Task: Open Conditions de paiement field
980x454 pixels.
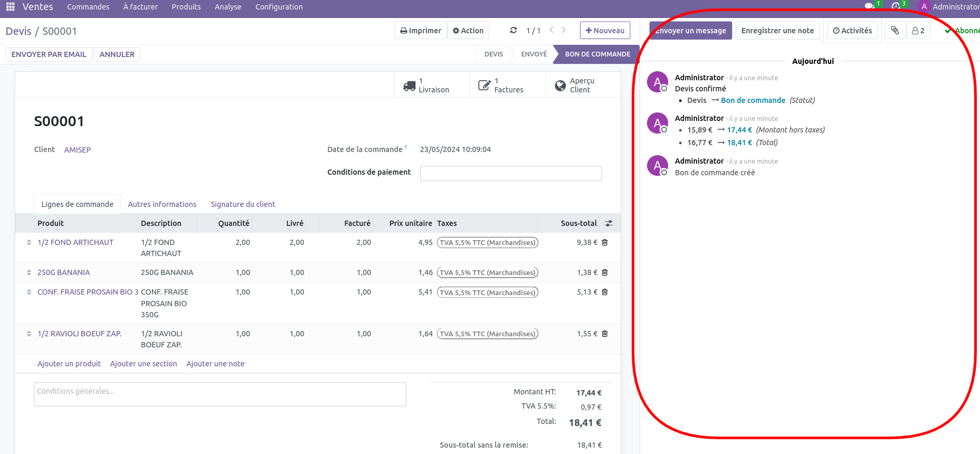Action: [x=511, y=173]
